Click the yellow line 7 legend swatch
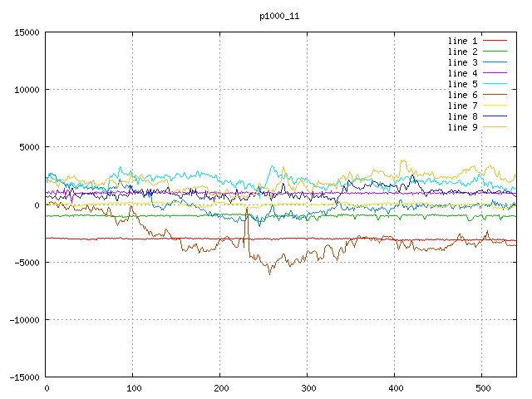Screen dimensions: 532x399 coord(494,106)
